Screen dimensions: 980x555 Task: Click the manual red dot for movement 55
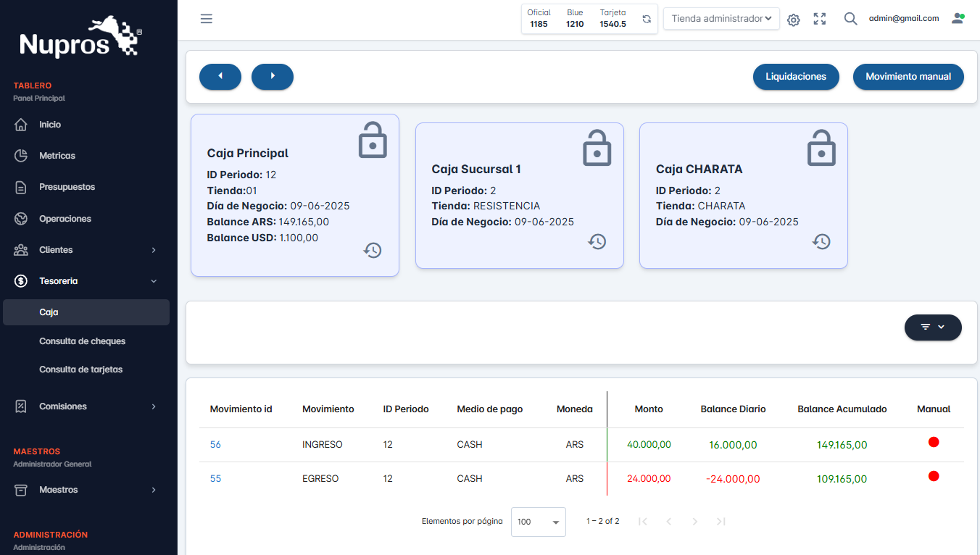(934, 476)
